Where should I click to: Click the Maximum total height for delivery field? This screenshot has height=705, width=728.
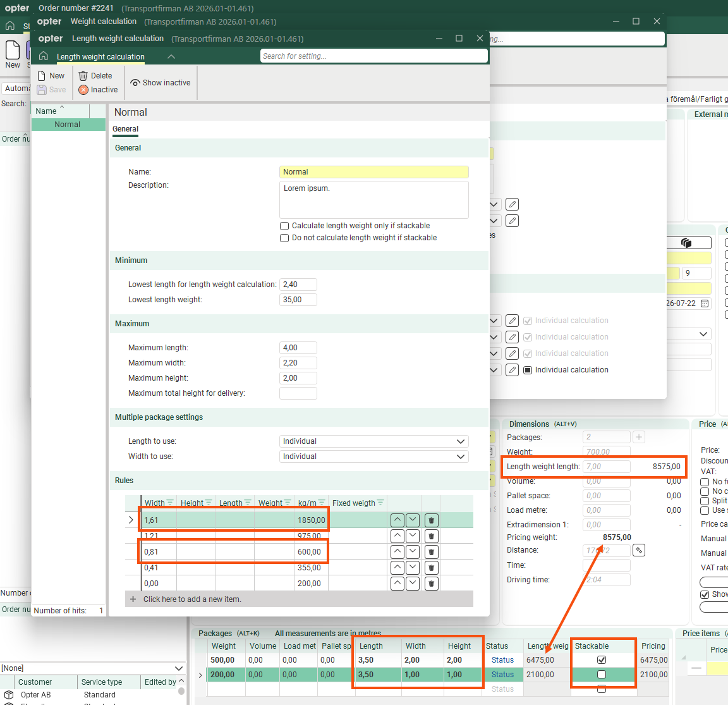pyautogui.click(x=298, y=393)
